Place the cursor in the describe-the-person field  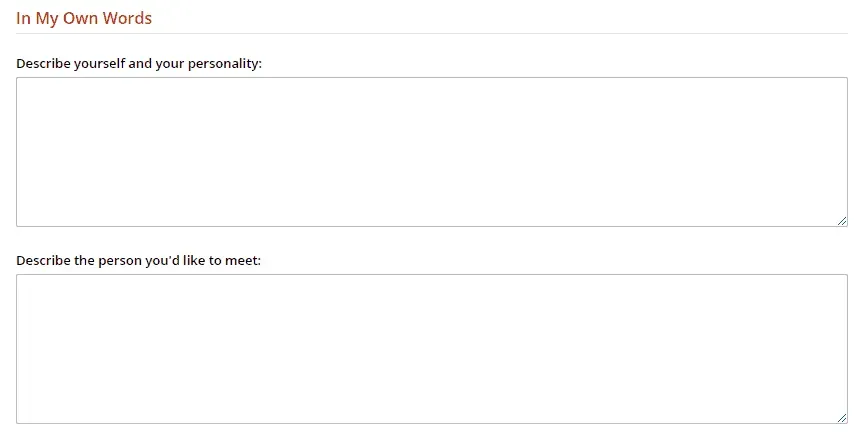(x=431, y=349)
